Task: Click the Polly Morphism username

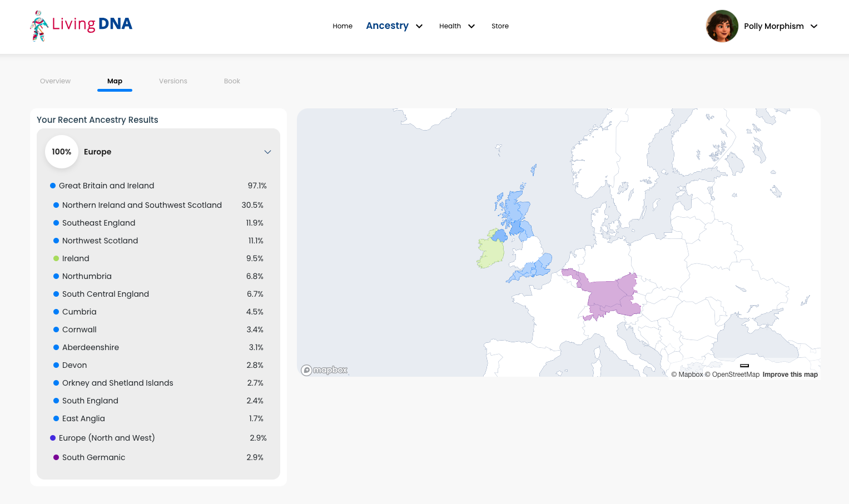Action: (774, 26)
